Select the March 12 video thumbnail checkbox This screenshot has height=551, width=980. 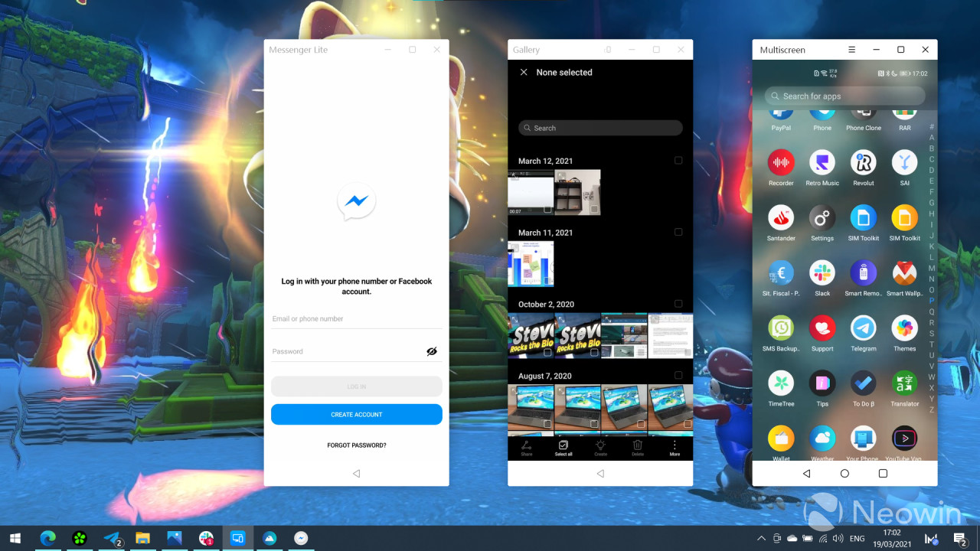[x=547, y=209]
